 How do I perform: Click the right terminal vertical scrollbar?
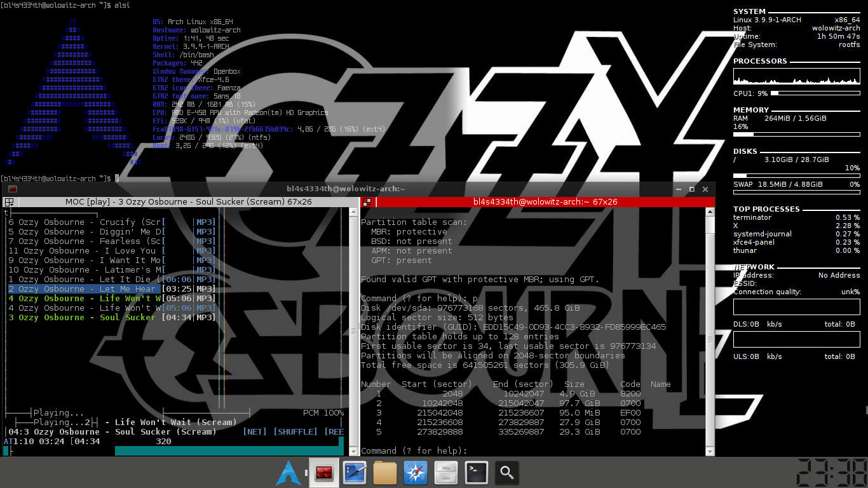point(710,330)
